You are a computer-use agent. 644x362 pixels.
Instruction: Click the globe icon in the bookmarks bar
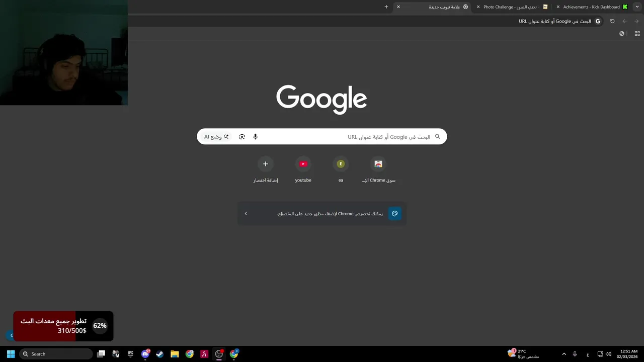(622, 34)
